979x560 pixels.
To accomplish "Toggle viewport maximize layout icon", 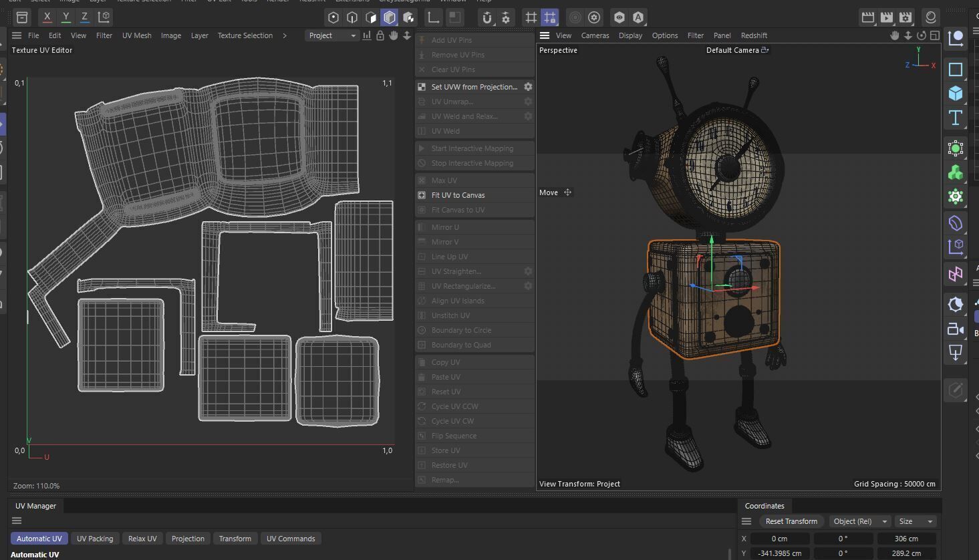I will [x=935, y=35].
